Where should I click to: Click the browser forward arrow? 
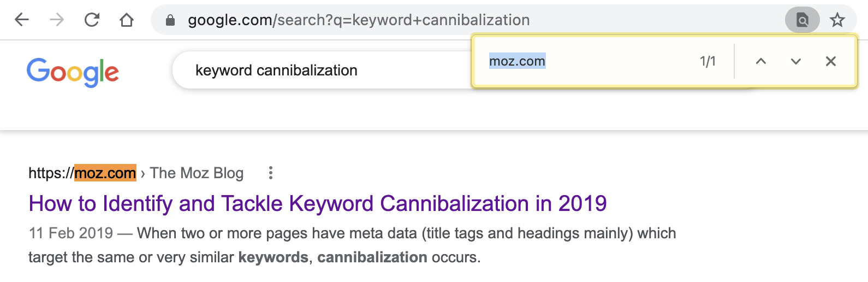pyautogui.click(x=57, y=20)
